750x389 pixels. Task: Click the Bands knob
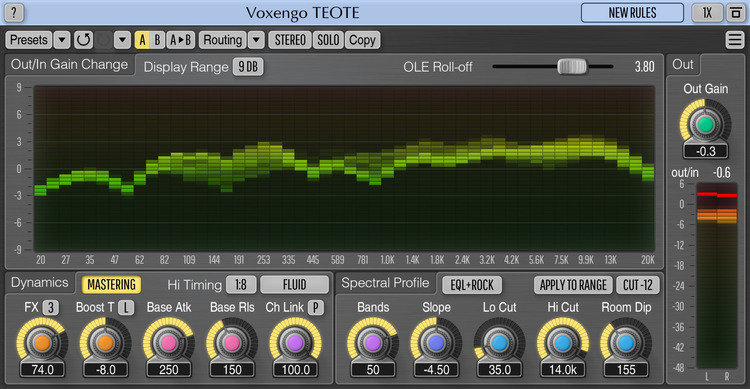tap(373, 343)
